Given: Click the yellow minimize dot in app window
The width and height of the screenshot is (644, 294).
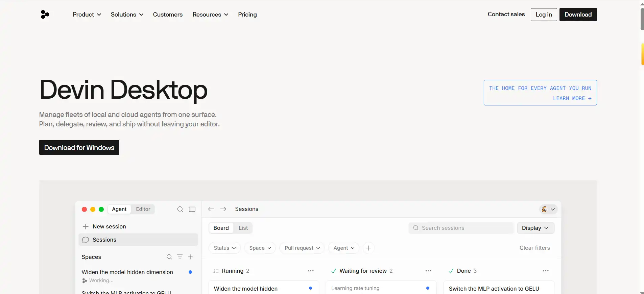Looking at the screenshot, I should 93,209.
